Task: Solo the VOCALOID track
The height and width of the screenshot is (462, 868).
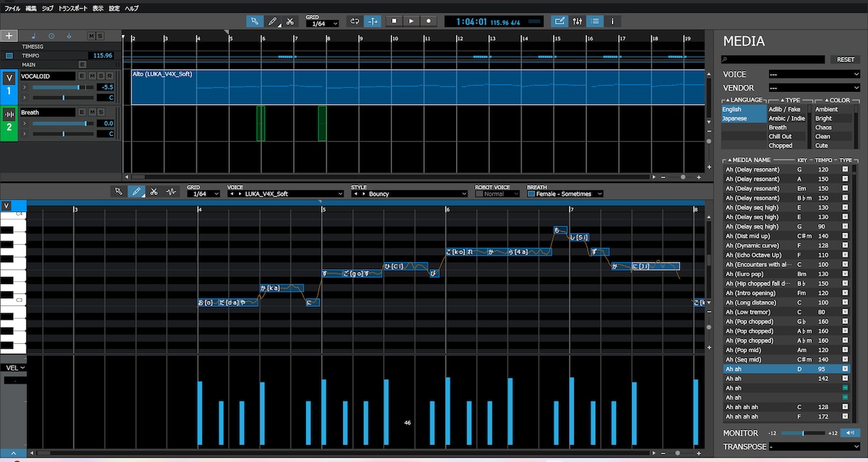Action: tap(101, 76)
